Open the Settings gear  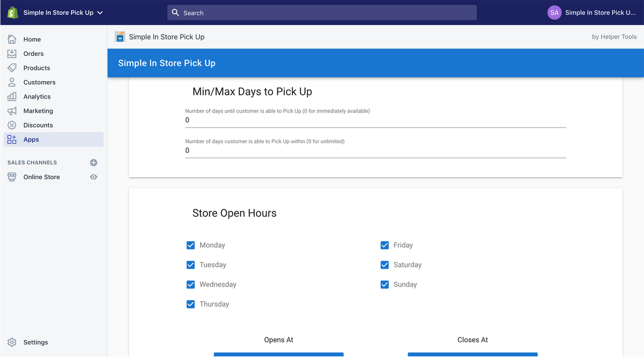tap(12, 342)
